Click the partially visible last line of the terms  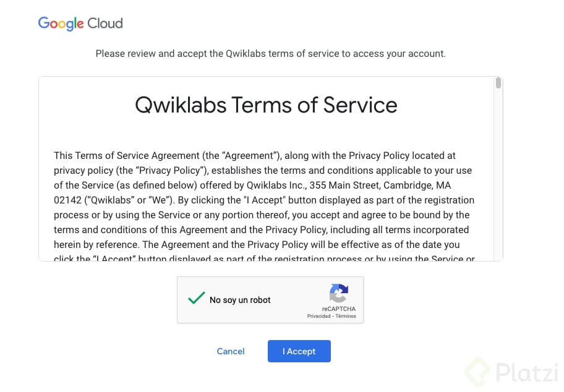coord(264,258)
